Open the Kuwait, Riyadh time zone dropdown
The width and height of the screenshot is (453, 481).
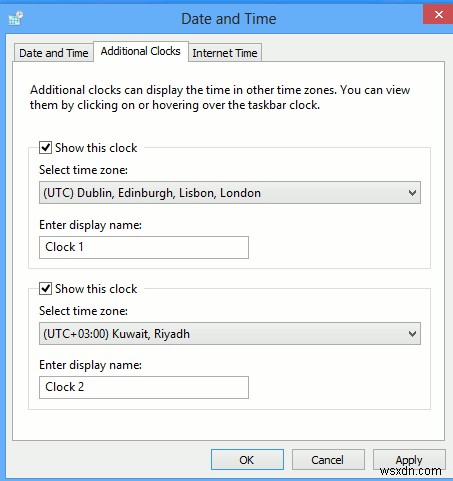coord(230,333)
